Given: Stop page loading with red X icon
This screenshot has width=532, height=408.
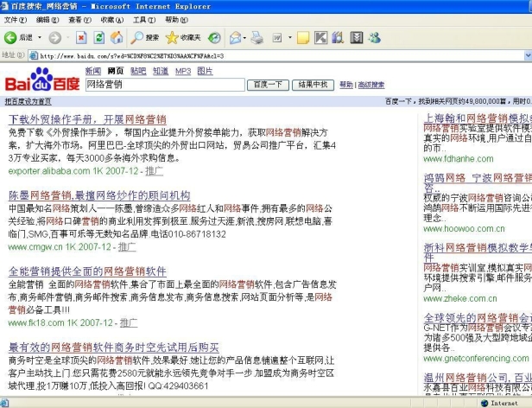Looking at the screenshot, I should click(x=81, y=38).
